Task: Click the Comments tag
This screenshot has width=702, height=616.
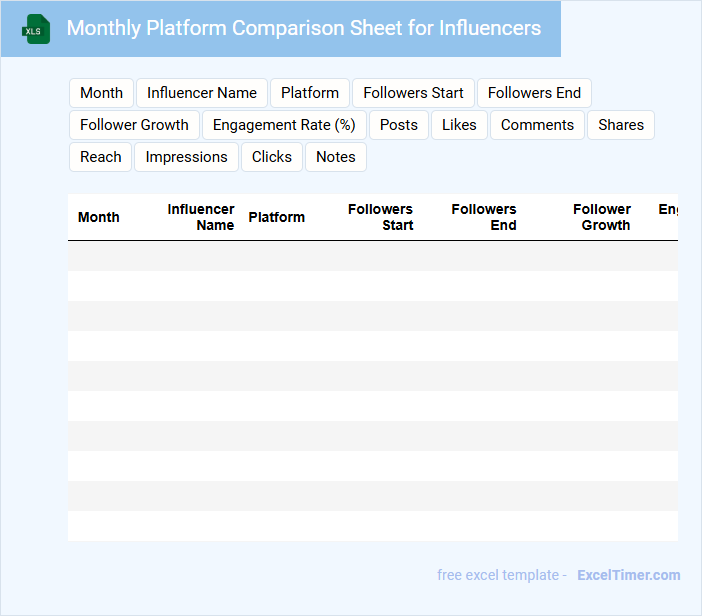Action: coord(537,125)
